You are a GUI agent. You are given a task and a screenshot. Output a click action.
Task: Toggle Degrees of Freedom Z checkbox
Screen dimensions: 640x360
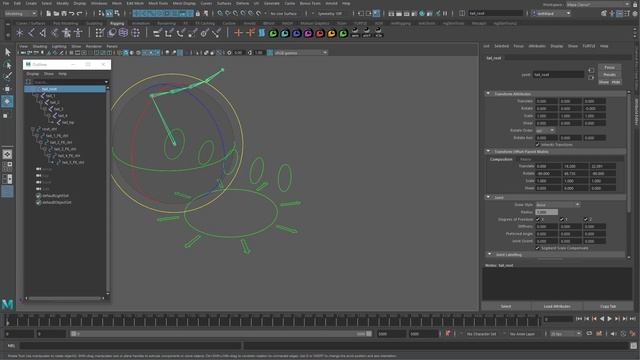[586, 219]
